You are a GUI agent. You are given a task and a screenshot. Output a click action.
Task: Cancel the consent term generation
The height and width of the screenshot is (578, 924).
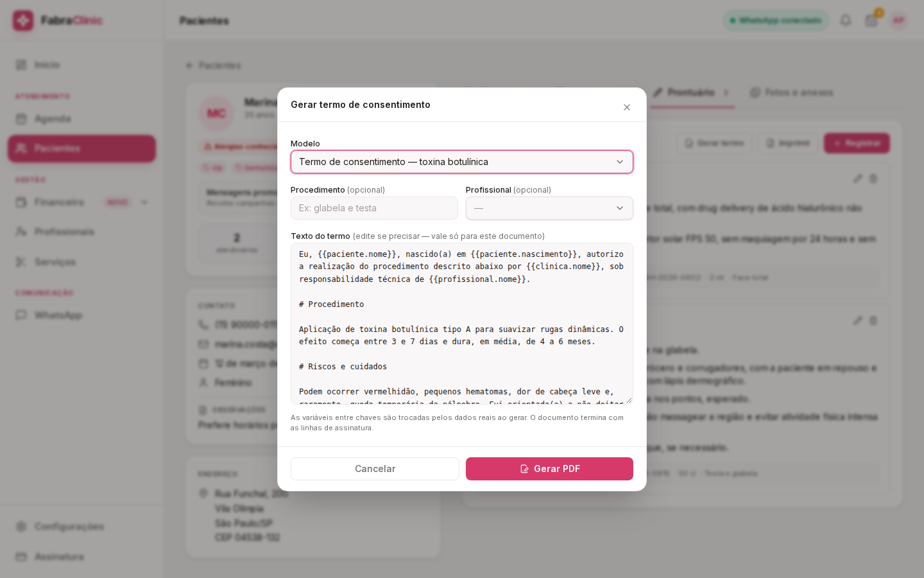click(375, 469)
